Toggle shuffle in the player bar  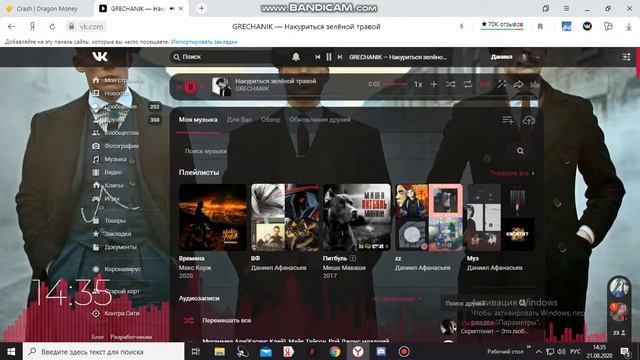point(450,84)
